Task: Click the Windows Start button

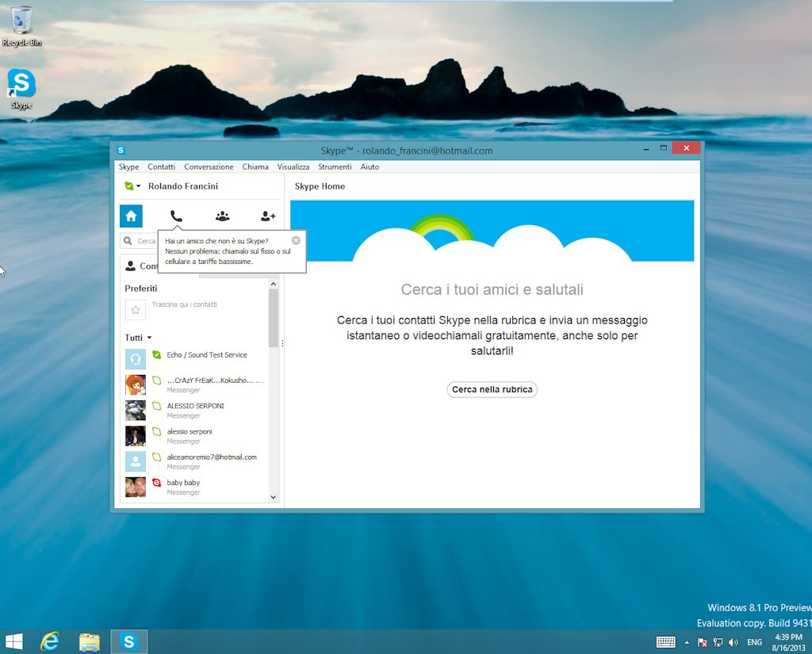Action: [x=14, y=641]
